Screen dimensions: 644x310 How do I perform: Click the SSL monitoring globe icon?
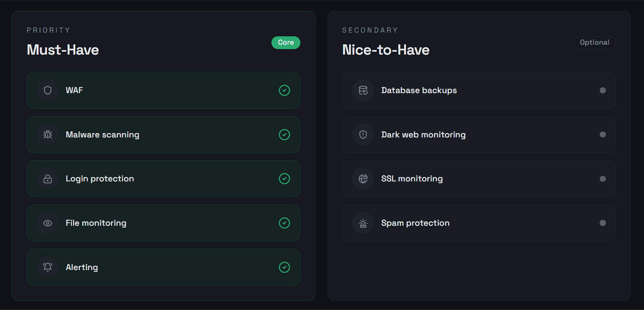(363, 179)
